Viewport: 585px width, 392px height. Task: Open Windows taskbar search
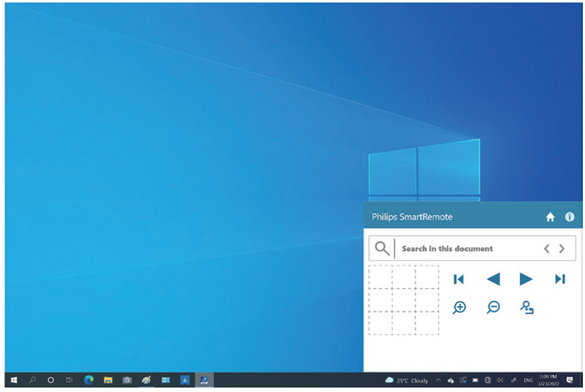pos(32,380)
